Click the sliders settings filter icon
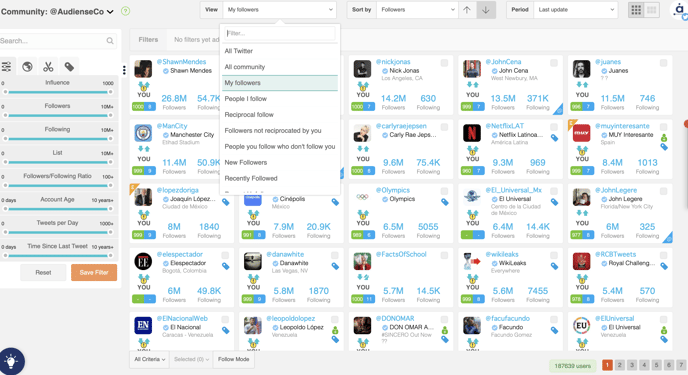This screenshot has height=375, width=688. pyautogui.click(x=7, y=67)
